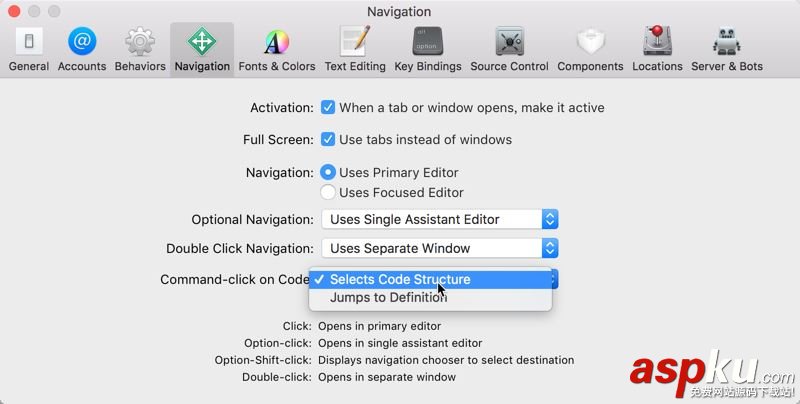This screenshot has width=800, height=404.
Task: Switch to Behaviors gear icon
Action: 140,50
